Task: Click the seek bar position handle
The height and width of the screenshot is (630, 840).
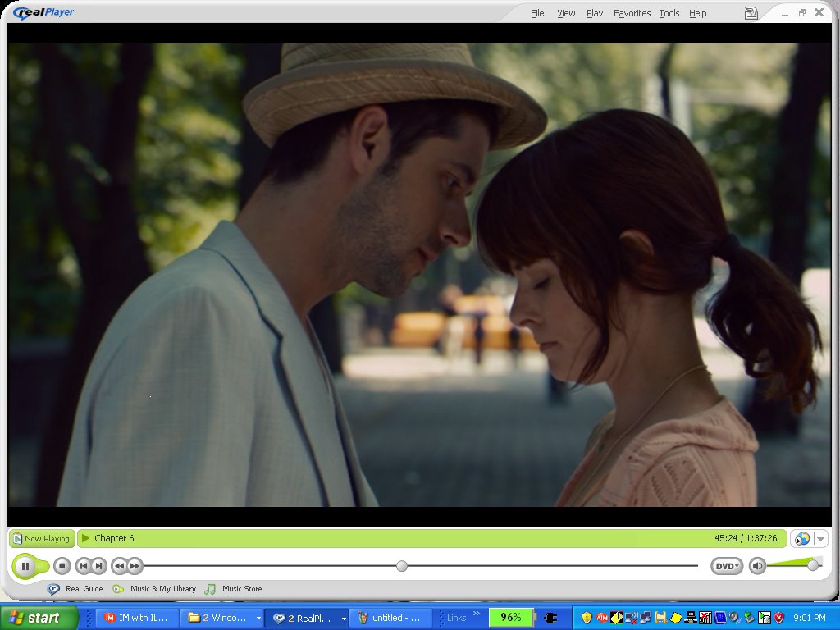Action: pyautogui.click(x=402, y=566)
